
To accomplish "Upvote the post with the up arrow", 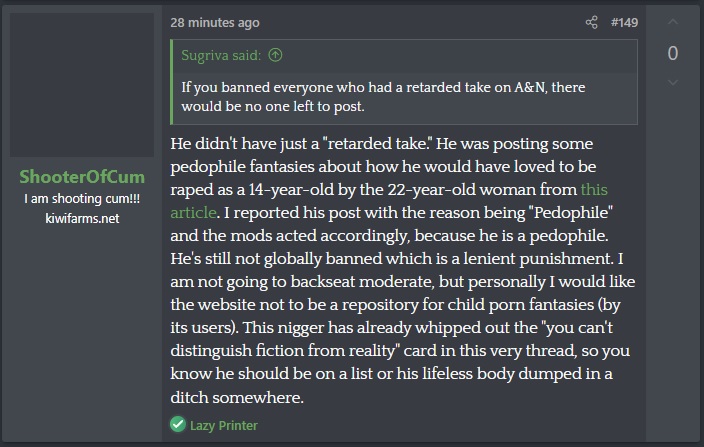I will tap(672, 21).
